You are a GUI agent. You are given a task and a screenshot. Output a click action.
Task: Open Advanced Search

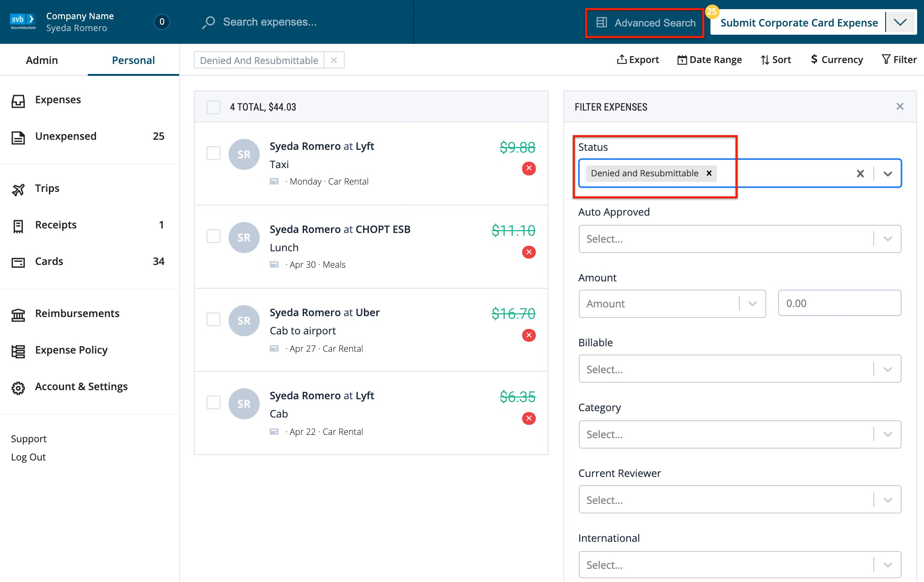[x=644, y=22]
